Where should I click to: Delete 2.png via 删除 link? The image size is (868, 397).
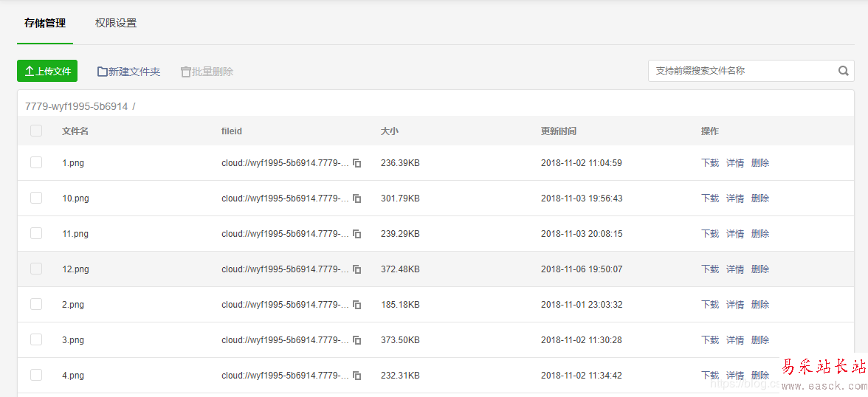(x=760, y=305)
